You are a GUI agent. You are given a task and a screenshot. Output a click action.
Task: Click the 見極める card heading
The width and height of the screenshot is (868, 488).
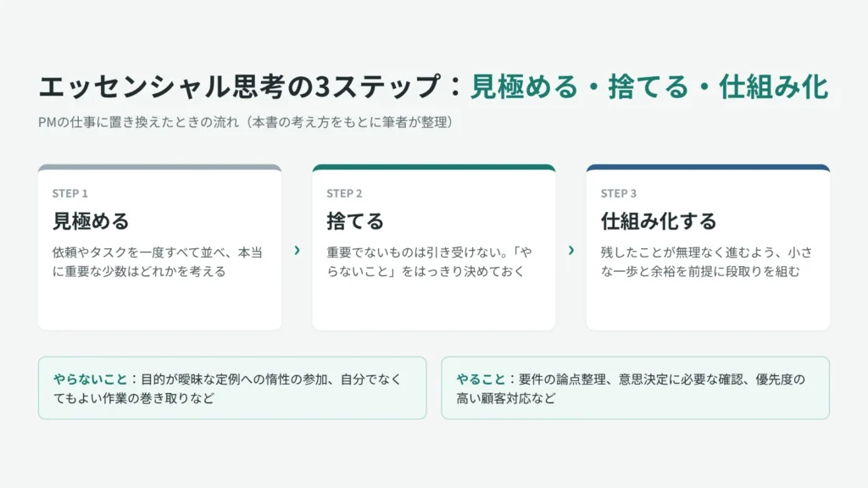pyautogui.click(x=90, y=221)
